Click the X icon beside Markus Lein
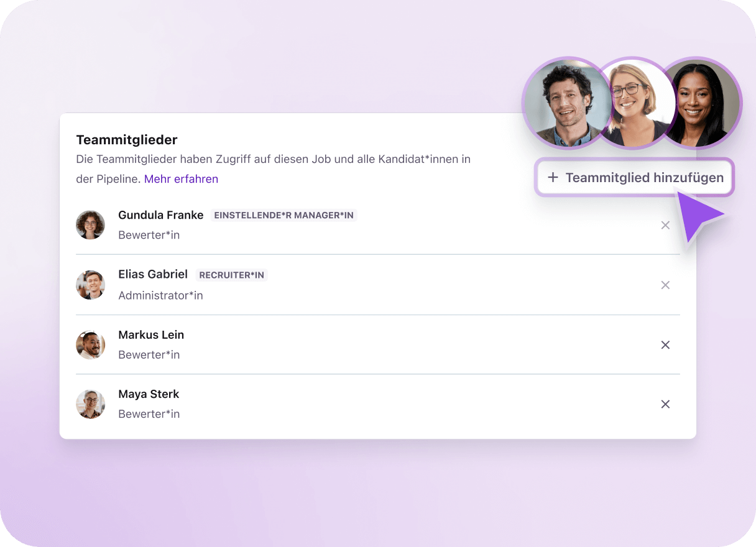Image resolution: width=756 pixels, height=547 pixels. tap(665, 345)
